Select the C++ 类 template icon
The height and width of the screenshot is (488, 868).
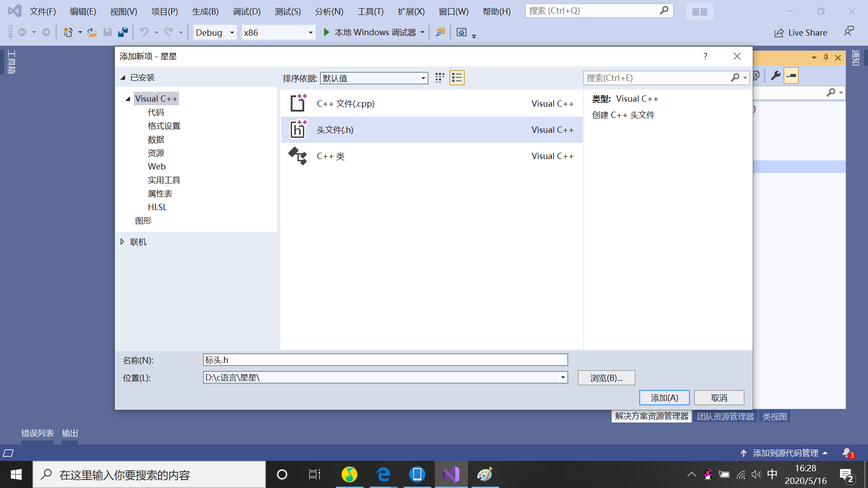click(298, 156)
